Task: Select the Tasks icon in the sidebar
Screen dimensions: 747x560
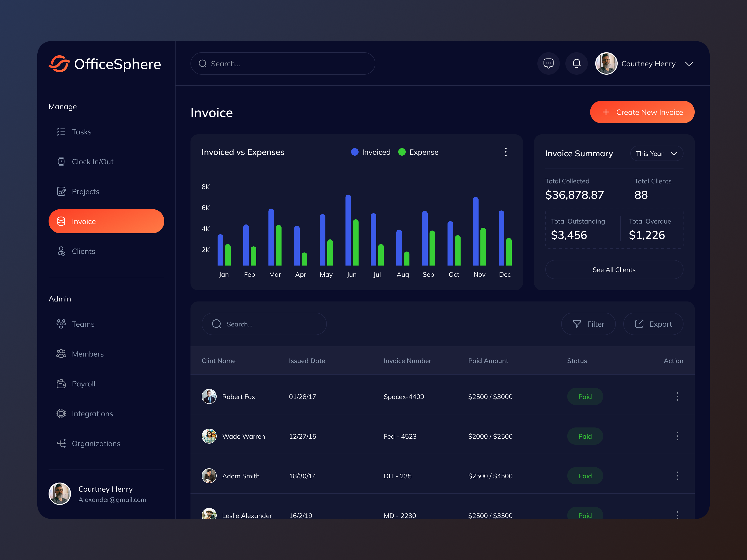Action: click(61, 132)
